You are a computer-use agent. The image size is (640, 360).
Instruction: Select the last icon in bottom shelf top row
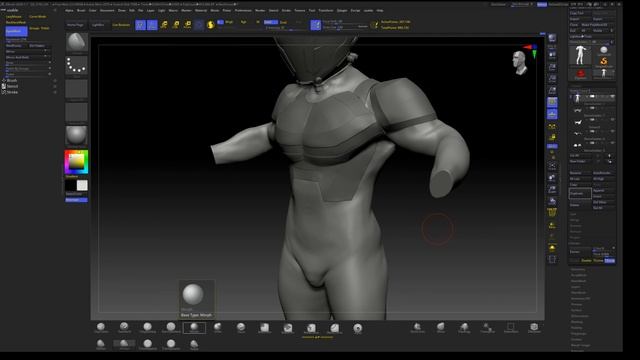[534, 328]
